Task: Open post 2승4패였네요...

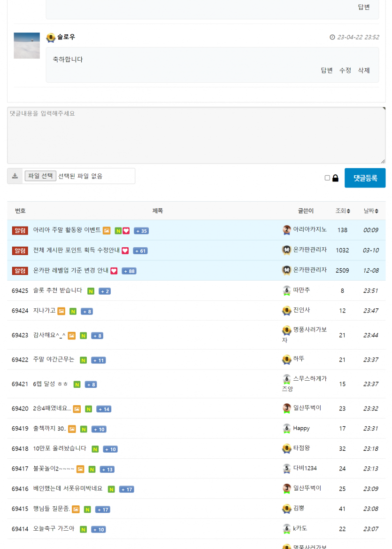Action: pos(52,408)
